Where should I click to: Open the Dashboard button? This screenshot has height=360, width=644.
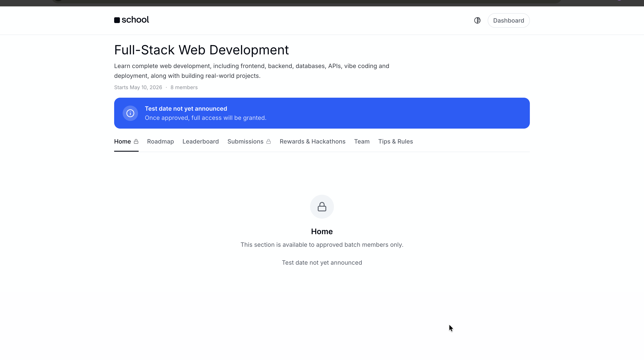tap(508, 20)
